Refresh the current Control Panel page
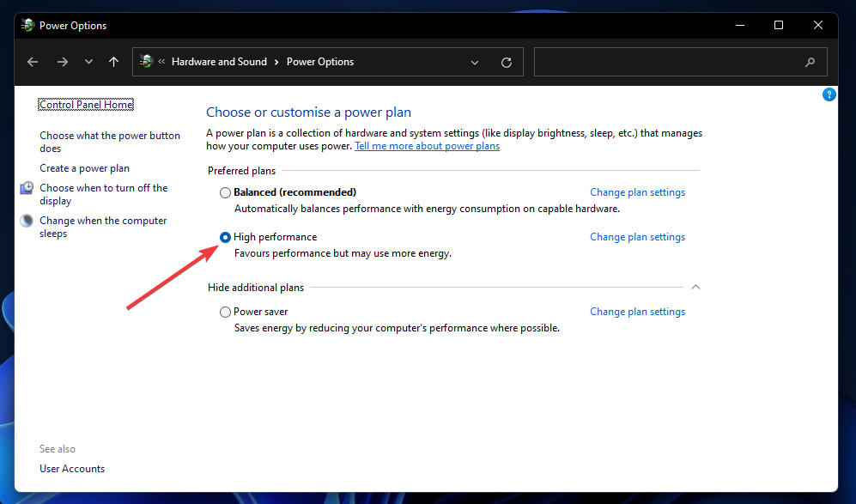856x504 pixels. (x=506, y=61)
